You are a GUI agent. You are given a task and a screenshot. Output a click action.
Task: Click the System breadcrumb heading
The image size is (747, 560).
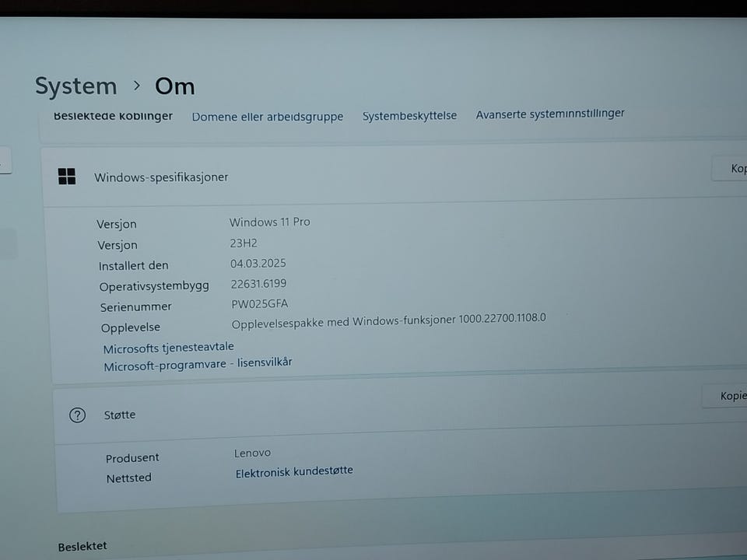(76, 86)
